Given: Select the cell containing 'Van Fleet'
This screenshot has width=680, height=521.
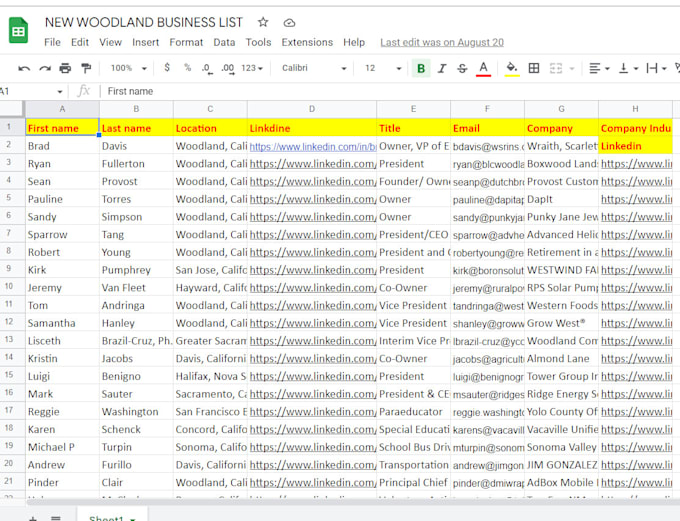Looking at the screenshot, I should [x=136, y=288].
